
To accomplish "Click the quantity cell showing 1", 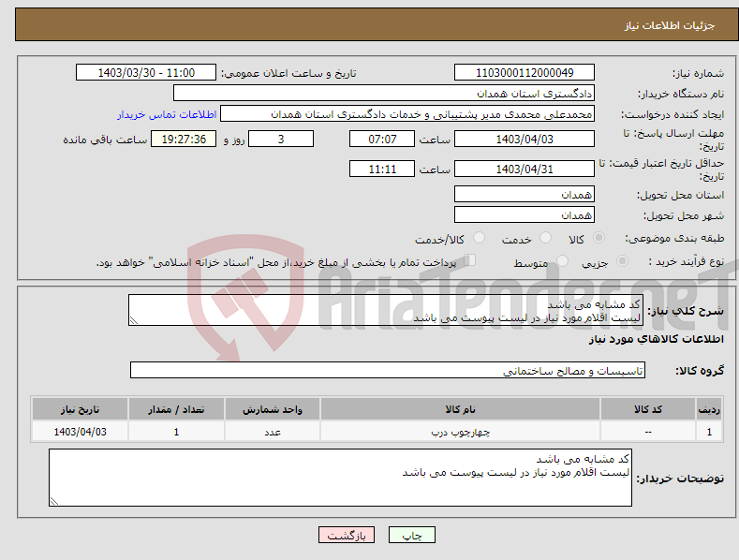I will point(176,432).
